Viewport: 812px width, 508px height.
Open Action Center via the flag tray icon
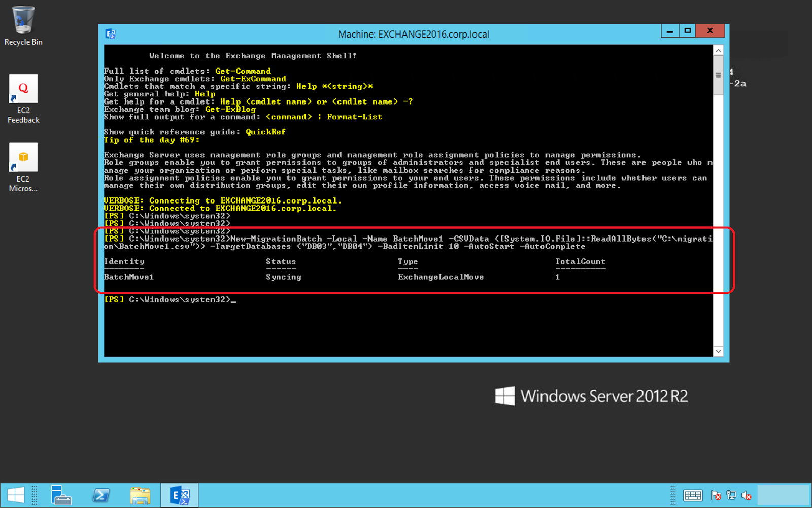pos(717,496)
